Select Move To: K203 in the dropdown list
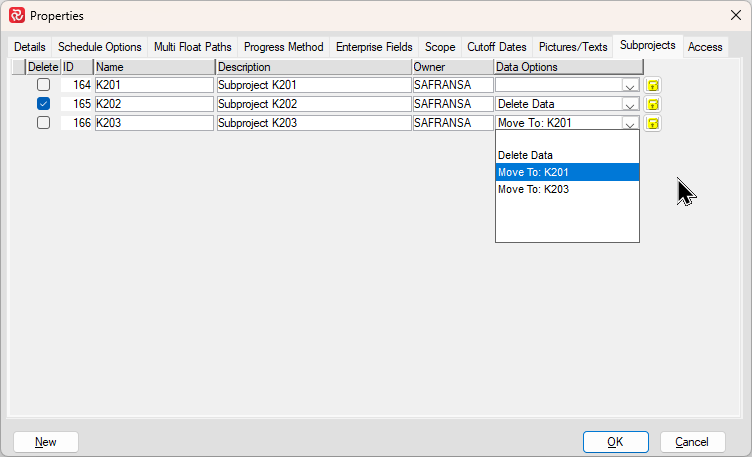 pyautogui.click(x=567, y=189)
